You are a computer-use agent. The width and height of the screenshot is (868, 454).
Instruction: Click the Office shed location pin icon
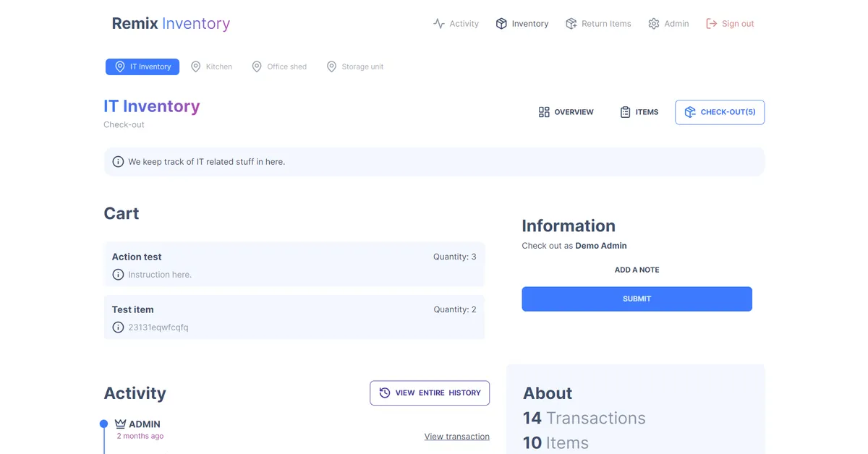pyautogui.click(x=257, y=67)
